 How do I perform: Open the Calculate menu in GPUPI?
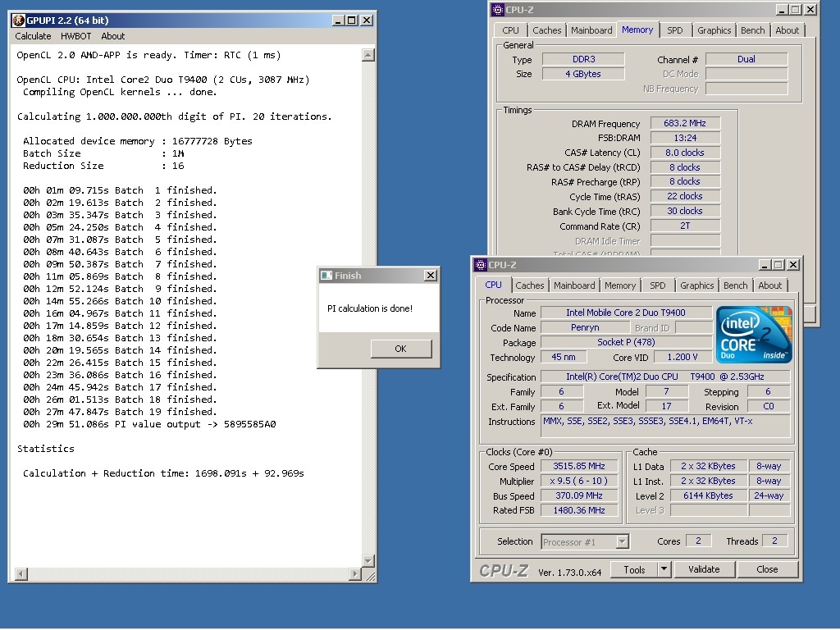[x=33, y=36]
